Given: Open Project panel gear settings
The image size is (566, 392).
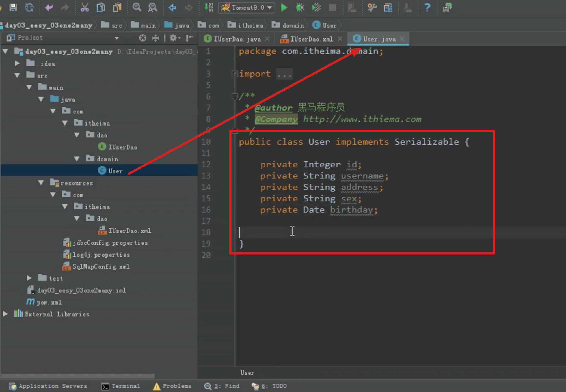Looking at the screenshot, I should point(175,38).
